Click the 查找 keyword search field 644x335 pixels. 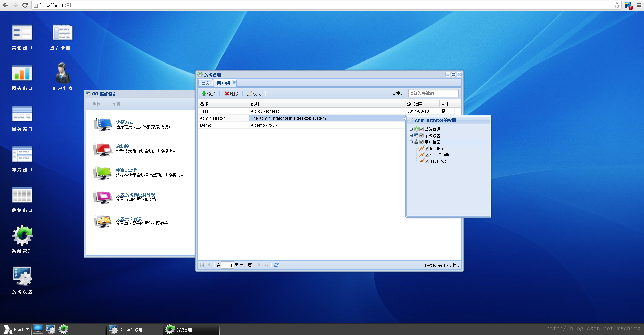pyautogui.click(x=433, y=93)
